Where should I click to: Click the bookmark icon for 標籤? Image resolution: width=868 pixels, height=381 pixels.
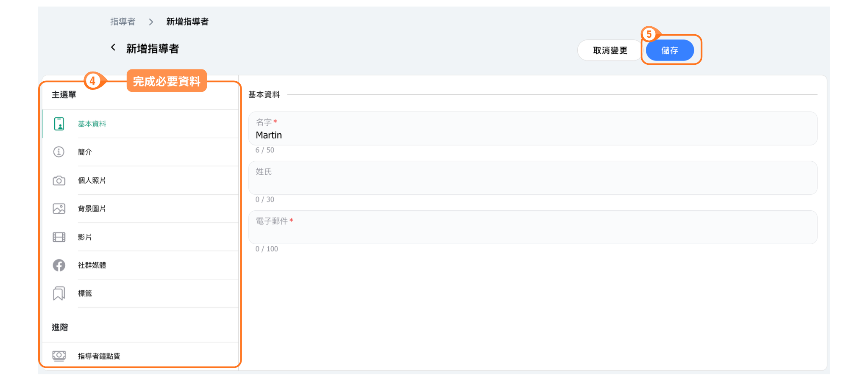pyautogui.click(x=59, y=293)
